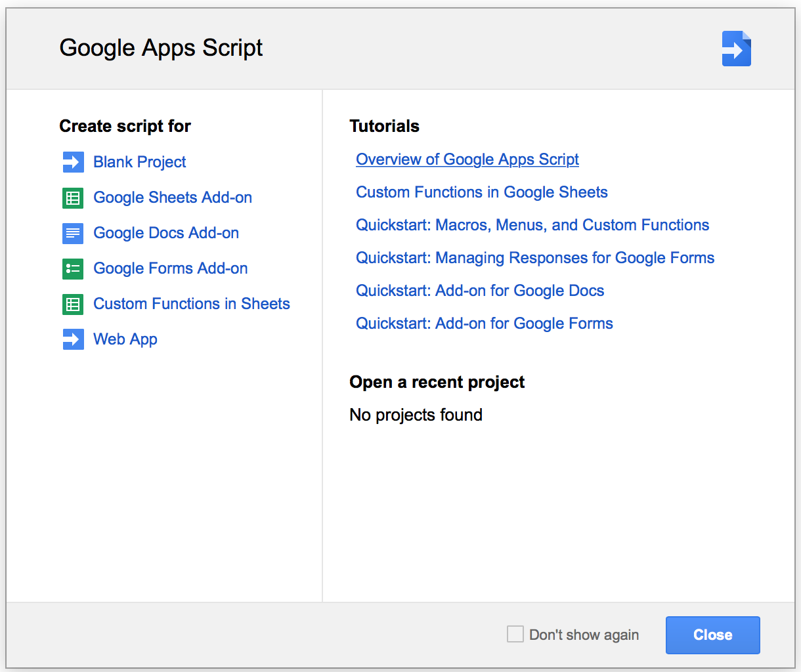The width and height of the screenshot is (801, 672).
Task: Create a Blank Project script
Action: tap(140, 162)
